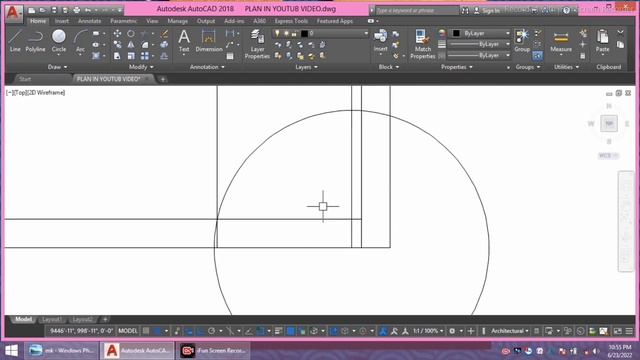The image size is (640, 360).
Task: Click the Paste clipboard icon
Action: coord(602,41)
